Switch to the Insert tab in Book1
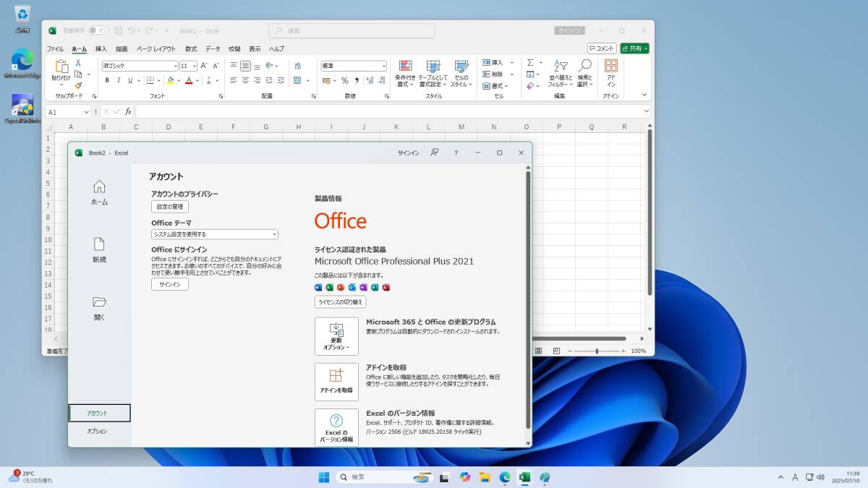Viewport: 868px width, 488px height. pyautogui.click(x=101, y=48)
